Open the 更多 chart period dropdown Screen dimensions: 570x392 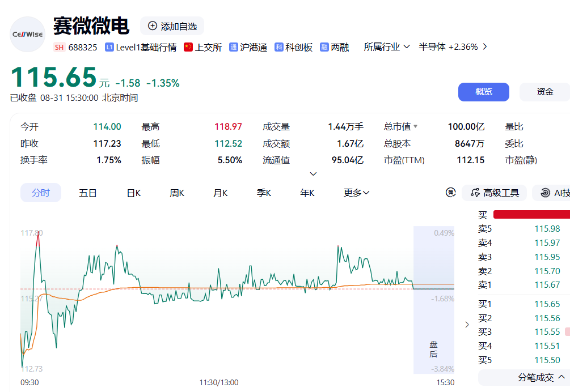pyautogui.click(x=356, y=193)
